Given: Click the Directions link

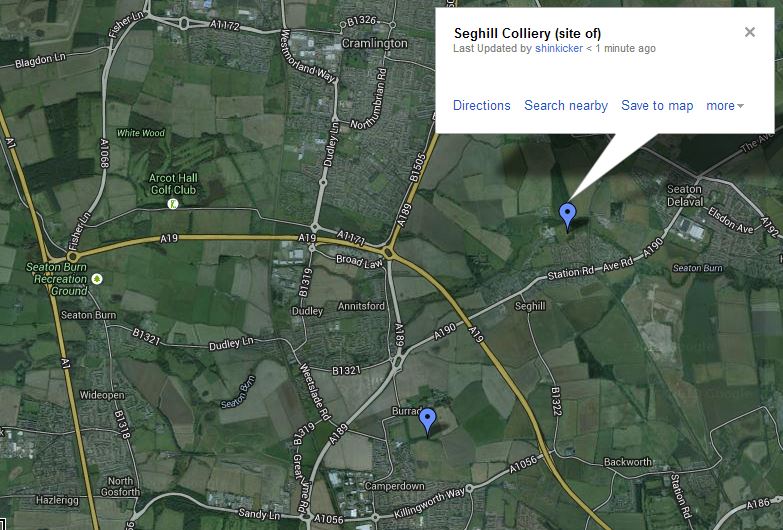Looking at the screenshot, I should tap(481, 106).
